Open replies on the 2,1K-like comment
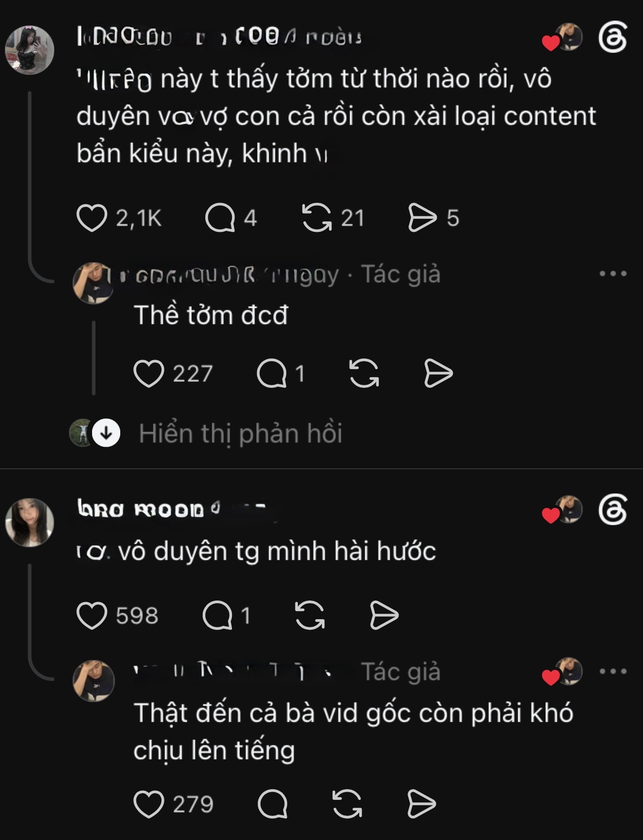This screenshot has width=643, height=840. (x=220, y=218)
